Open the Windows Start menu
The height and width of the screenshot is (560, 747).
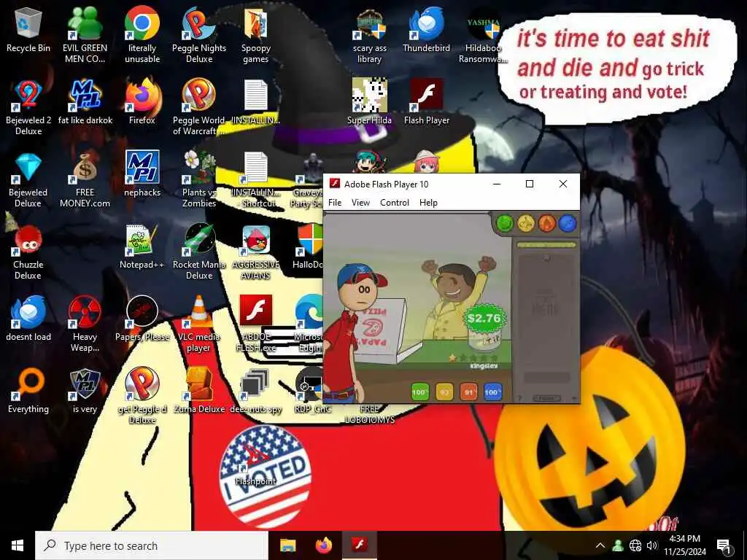click(x=18, y=545)
